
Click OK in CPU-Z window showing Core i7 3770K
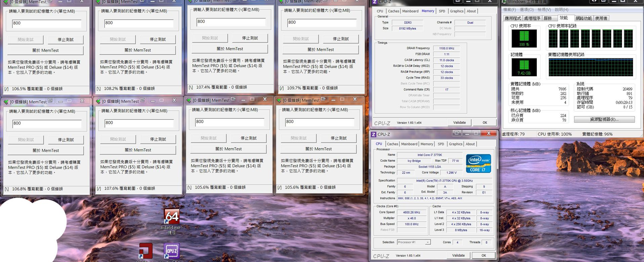(x=484, y=255)
